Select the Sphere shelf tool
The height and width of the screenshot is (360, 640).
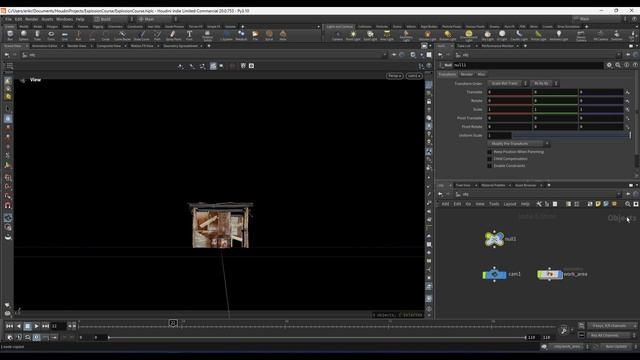pos(24,36)
